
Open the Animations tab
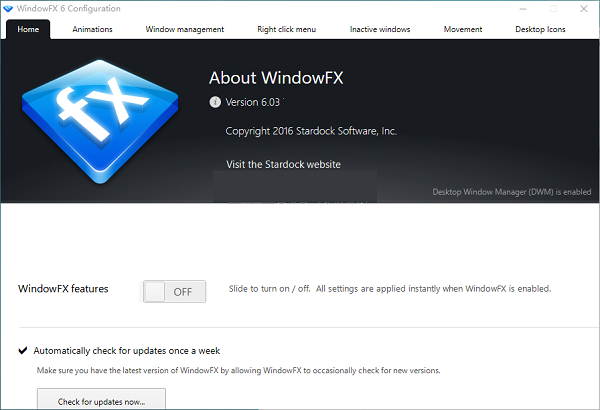point(92,29)
